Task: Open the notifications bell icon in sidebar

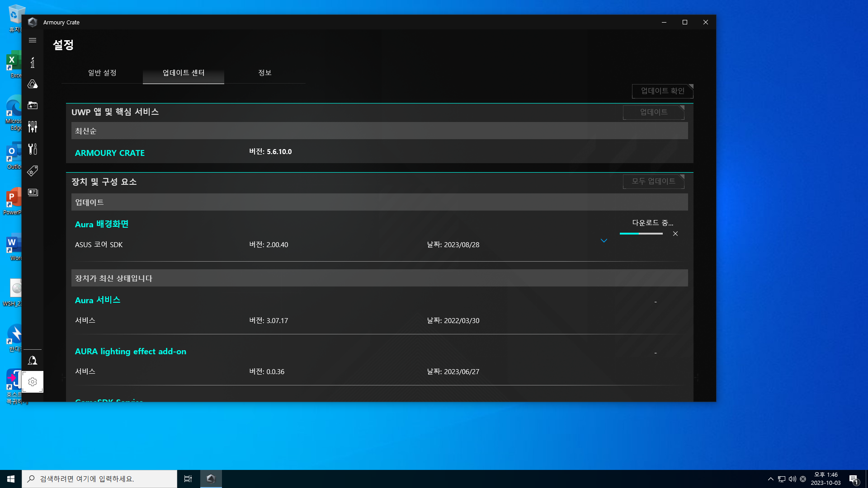Action: coord(33,361)
